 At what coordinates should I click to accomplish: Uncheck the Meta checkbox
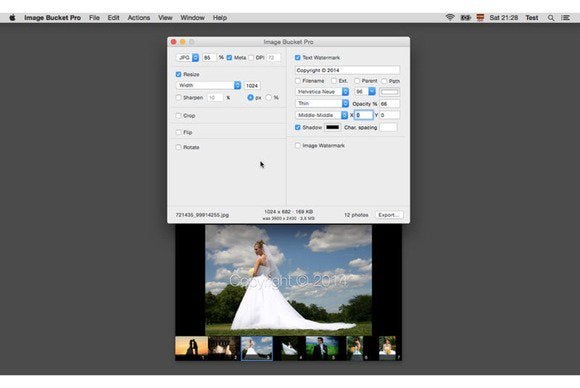click(x=229, y=58)
